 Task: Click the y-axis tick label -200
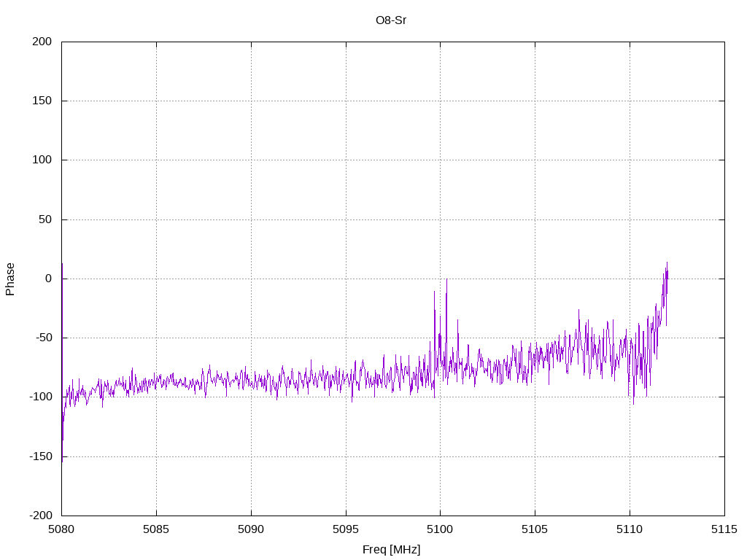41,516
